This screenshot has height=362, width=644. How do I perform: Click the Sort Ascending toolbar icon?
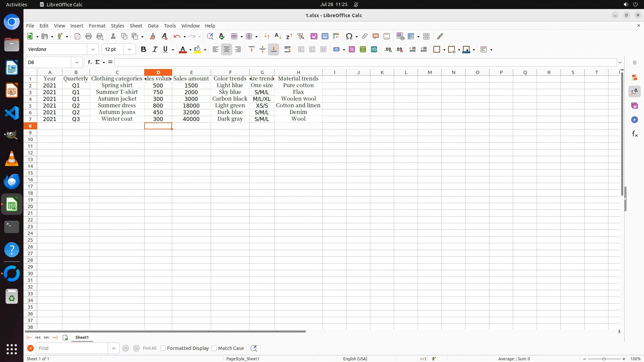[x=278, y=36]
